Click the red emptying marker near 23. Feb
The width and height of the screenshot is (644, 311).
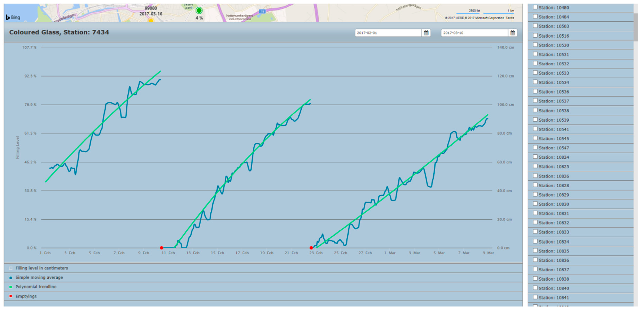311,248
